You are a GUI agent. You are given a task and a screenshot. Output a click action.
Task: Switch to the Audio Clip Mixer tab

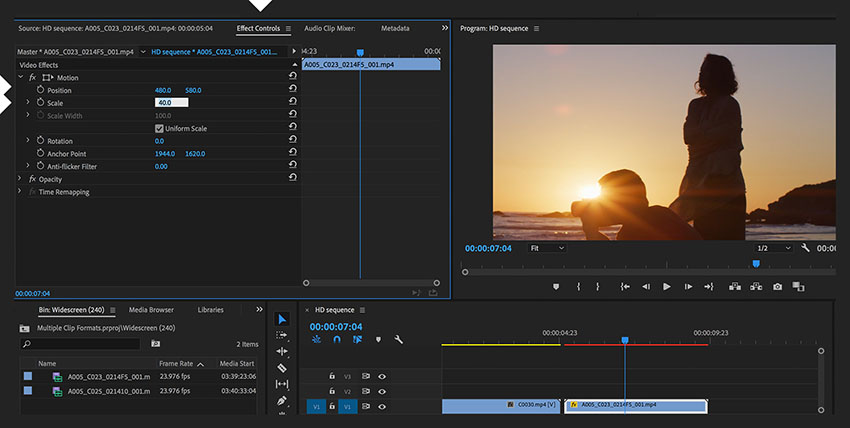click(x=329, y=28)
